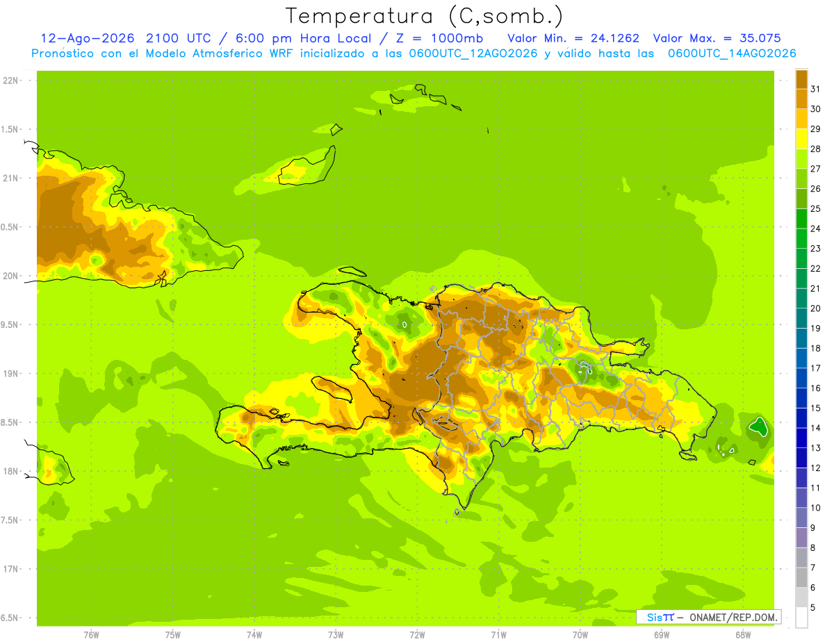Click the "SisTT - ONAMET/REP.DOM." credit label
834x644 pixels.
coord(708,617)
